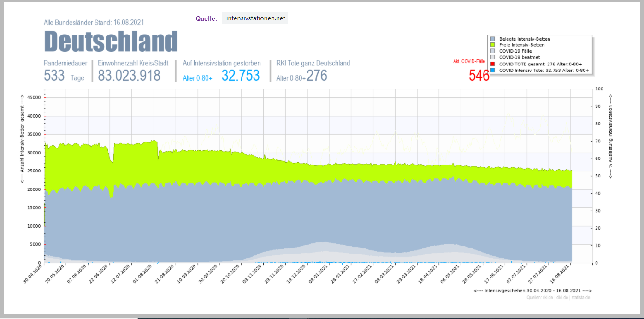Click statista.de in the chart footer

[x=580, y=298]
